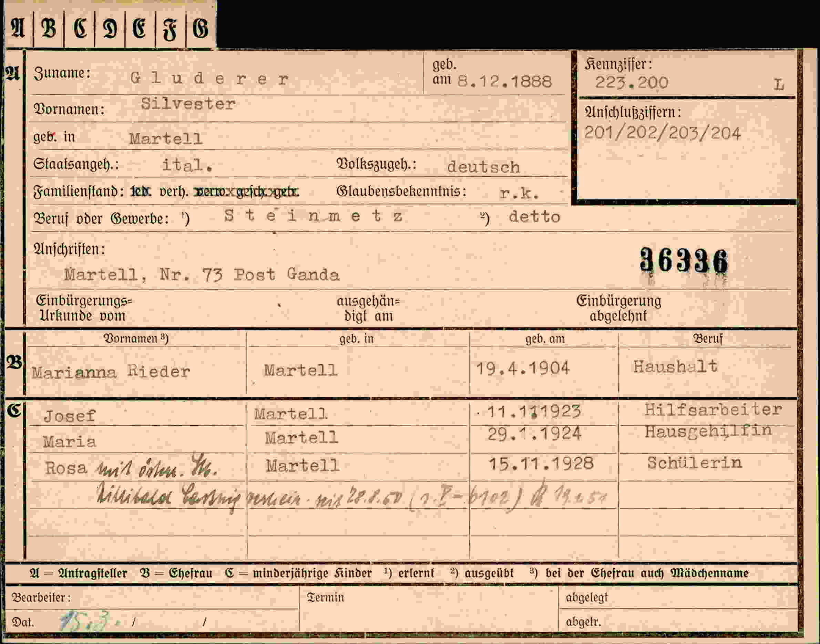This screenshot has width=820, height=644.
Task: Click surname 'Gluderer'
Action: point(209,79)
